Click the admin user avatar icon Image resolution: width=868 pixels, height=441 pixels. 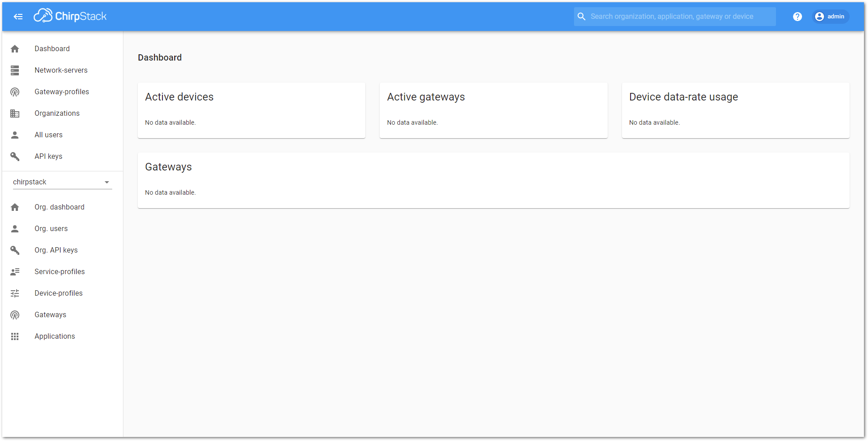(x=820, y=17)
